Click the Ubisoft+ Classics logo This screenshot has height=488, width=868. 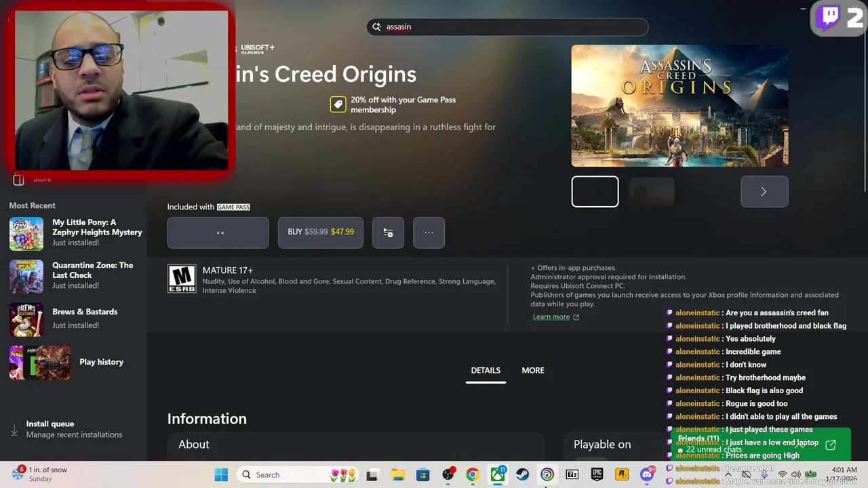(256, 49)
